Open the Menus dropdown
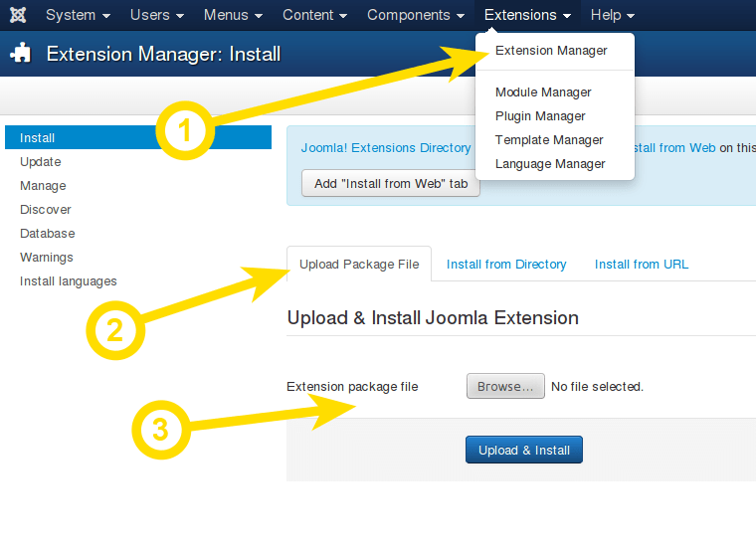The width and height of the screenshot is (756, 553). coord(233,15)
